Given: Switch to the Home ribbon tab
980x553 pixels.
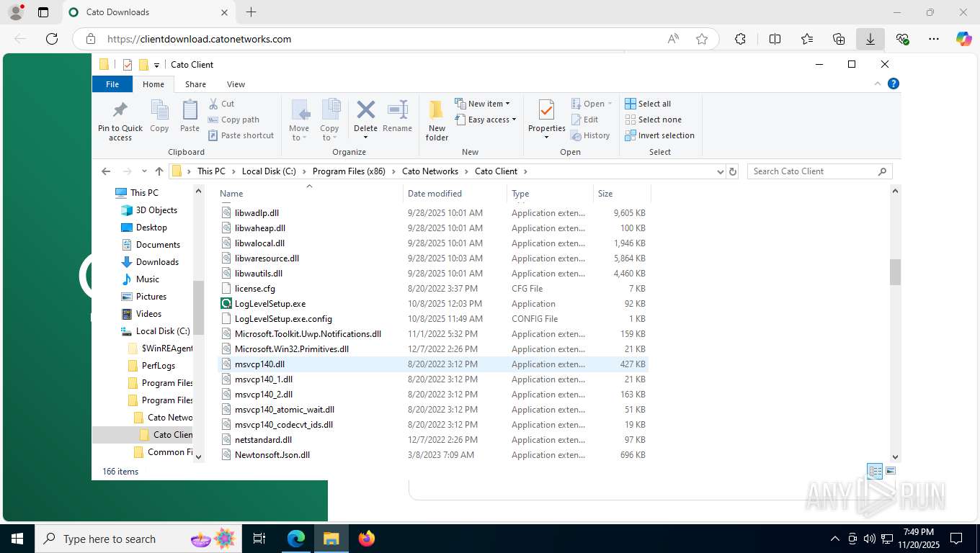Looking at the screenshot, I should (153, 84).
